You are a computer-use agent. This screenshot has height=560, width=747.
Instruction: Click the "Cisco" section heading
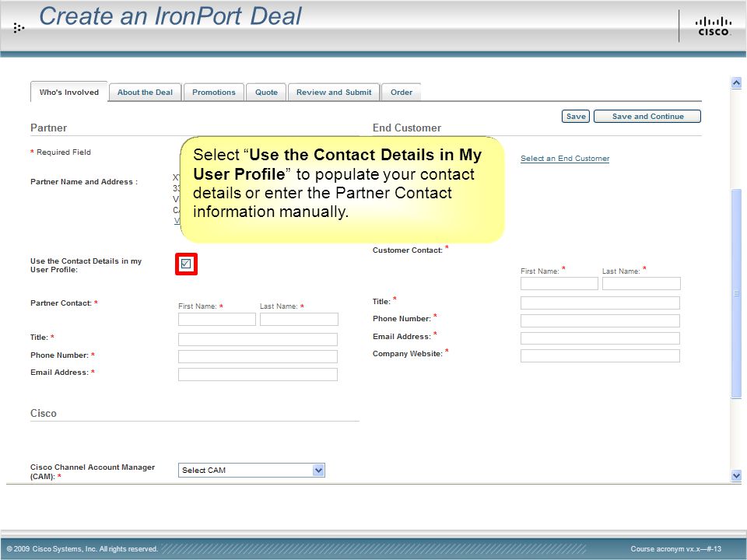coord(44,413)
